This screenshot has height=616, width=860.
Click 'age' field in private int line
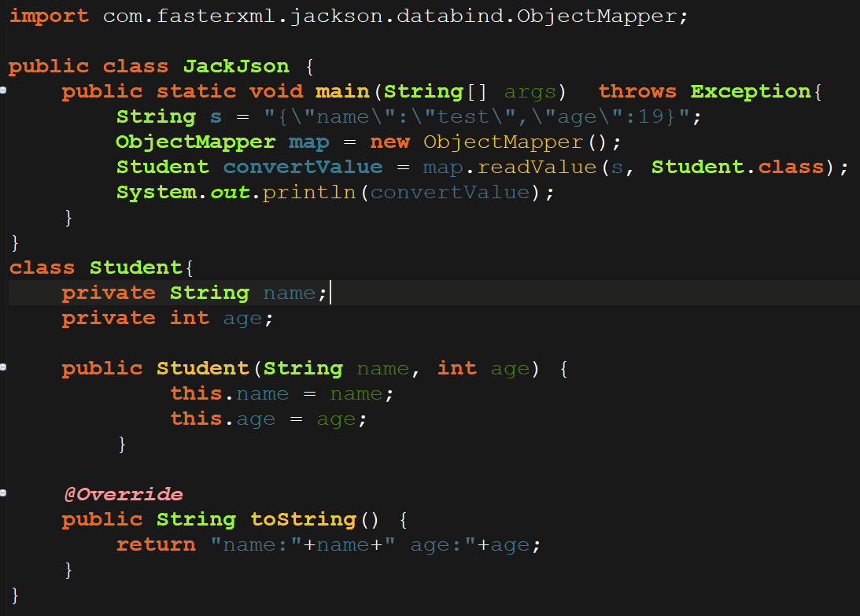coord(242,319)
